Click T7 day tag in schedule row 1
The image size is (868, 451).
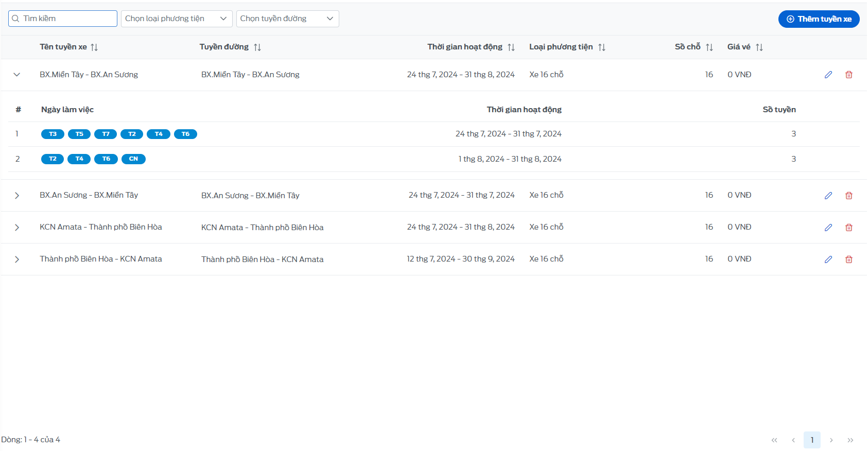coord(106,134)
